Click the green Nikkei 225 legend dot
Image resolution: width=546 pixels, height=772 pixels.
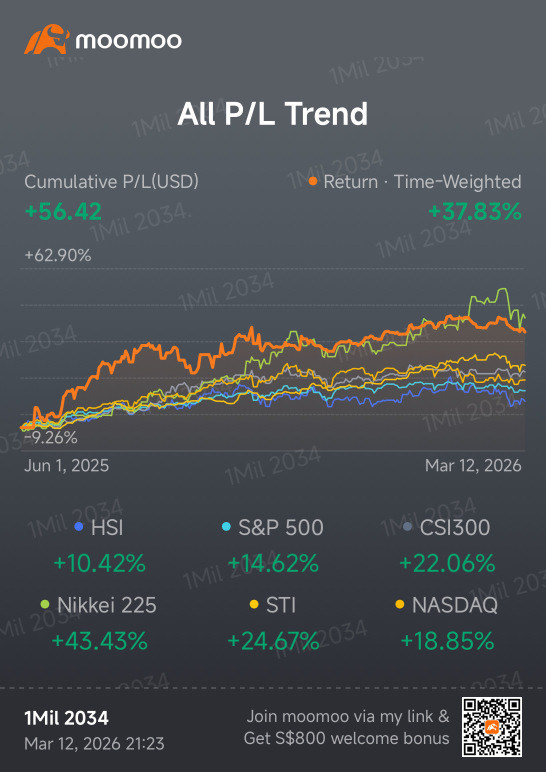[45, 604]
